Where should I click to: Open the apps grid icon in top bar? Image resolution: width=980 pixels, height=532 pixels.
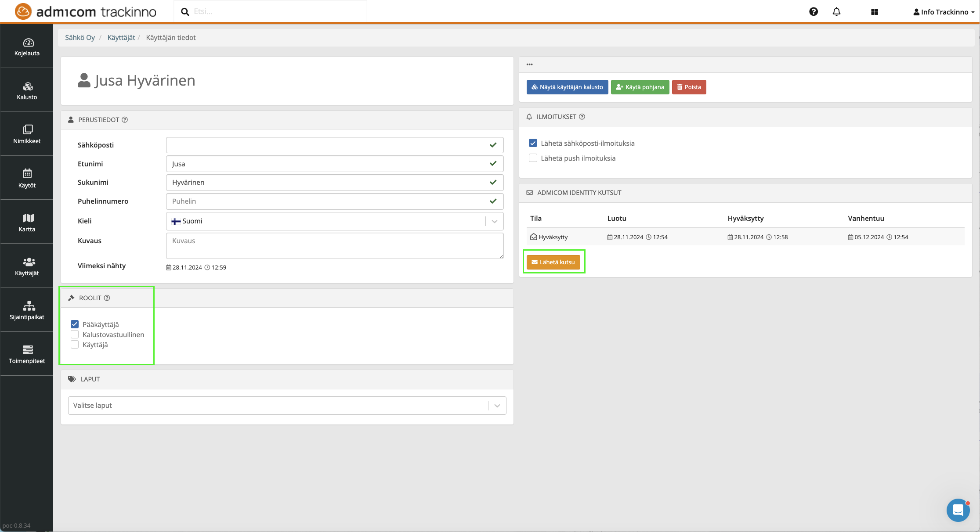(x=875, y=12)
